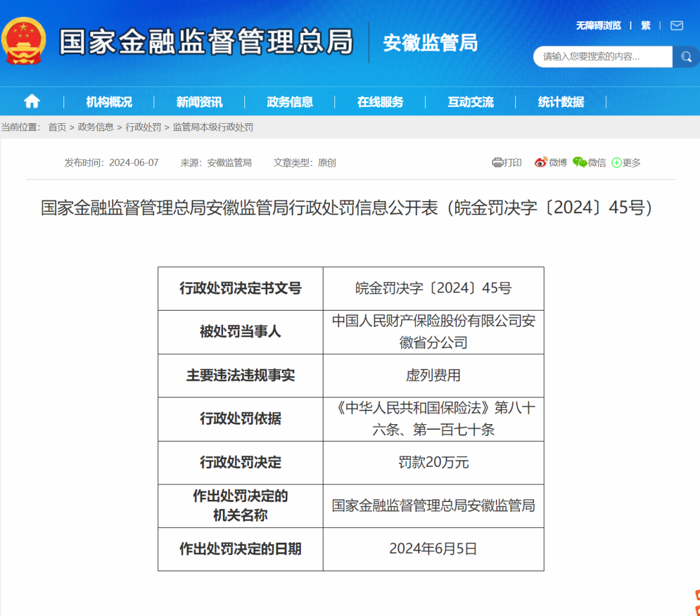Click the 无障碍浏览 link
Image resolution: width=700 pixels, height=616 pixels.
tap(598, 25)
